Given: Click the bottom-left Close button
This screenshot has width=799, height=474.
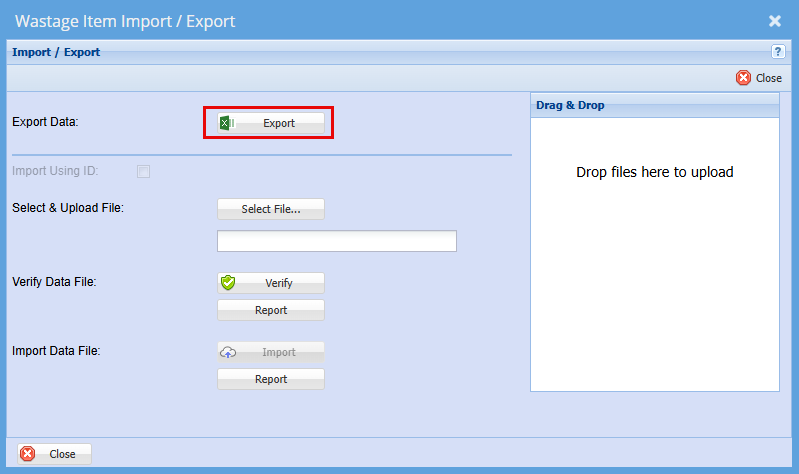Looking at the screenshot, I should pyautogui.click(x=55, y=454).
